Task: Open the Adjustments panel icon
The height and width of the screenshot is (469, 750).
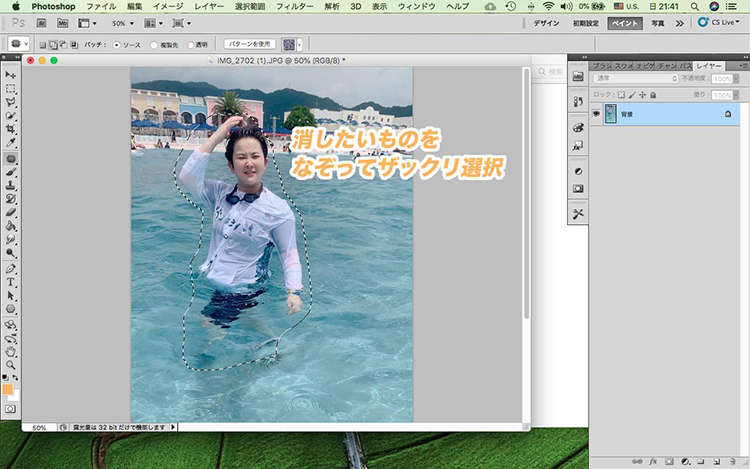Action: 578,171
